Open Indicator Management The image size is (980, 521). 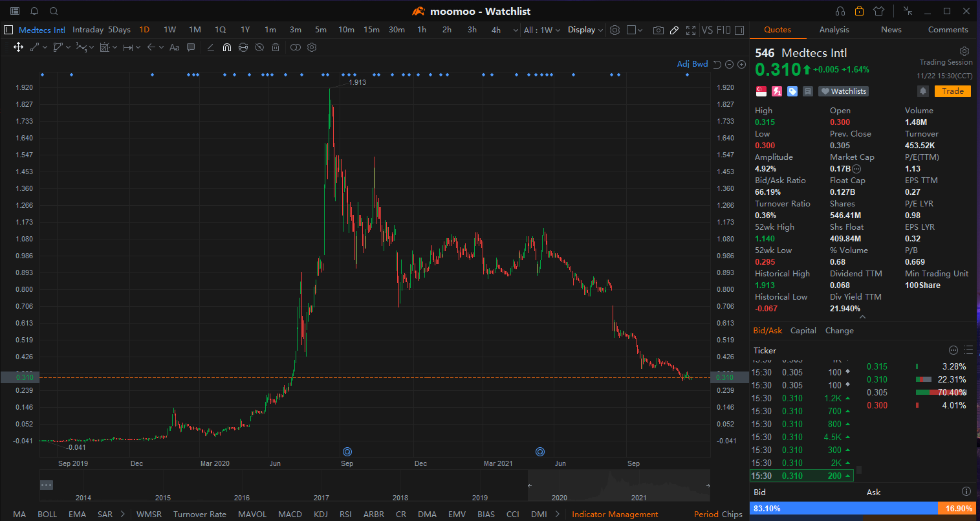tap(615, 514)
